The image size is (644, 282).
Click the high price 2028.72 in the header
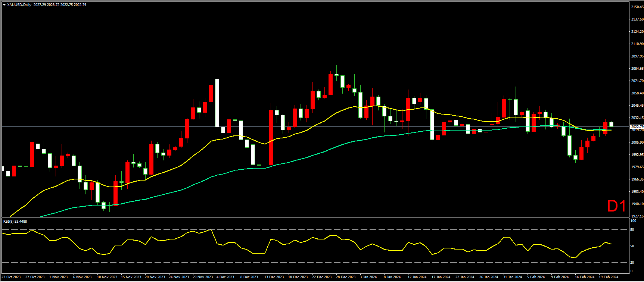(53, 5)
